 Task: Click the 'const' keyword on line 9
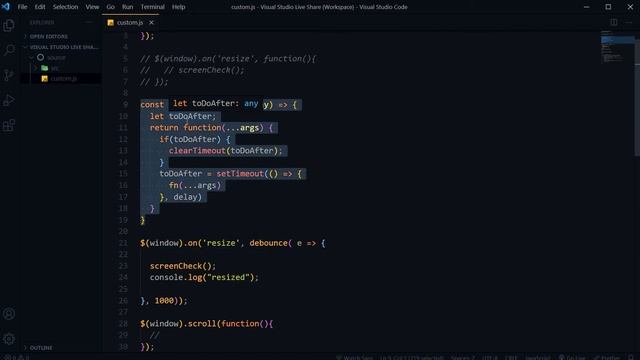tap(152, 105)
